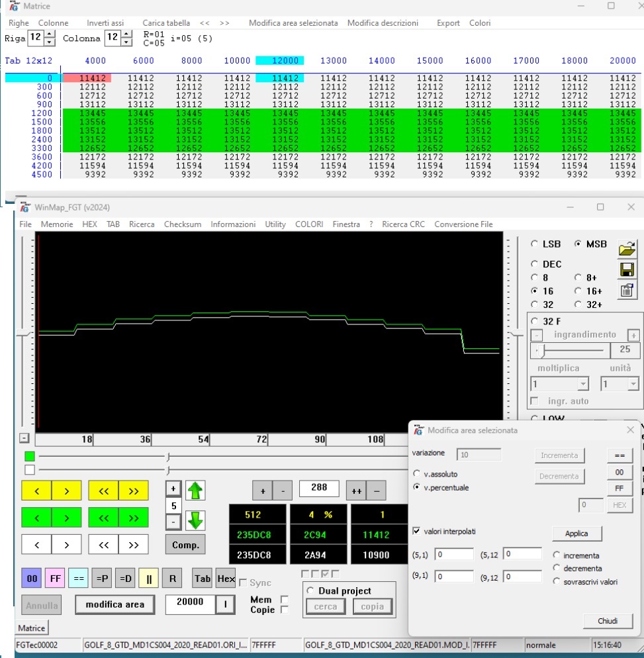Viewport: 644px width, 658px height.
Task: Open the unità dropdown
Action: click(633, 384)
